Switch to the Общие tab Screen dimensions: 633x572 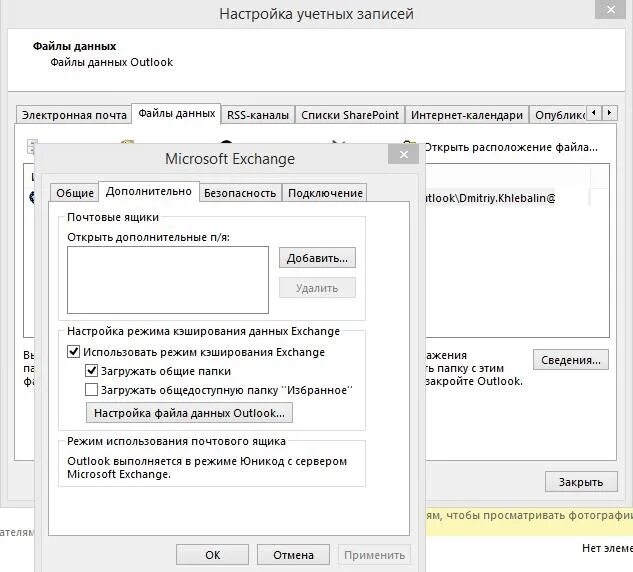(x=75, y=193)
